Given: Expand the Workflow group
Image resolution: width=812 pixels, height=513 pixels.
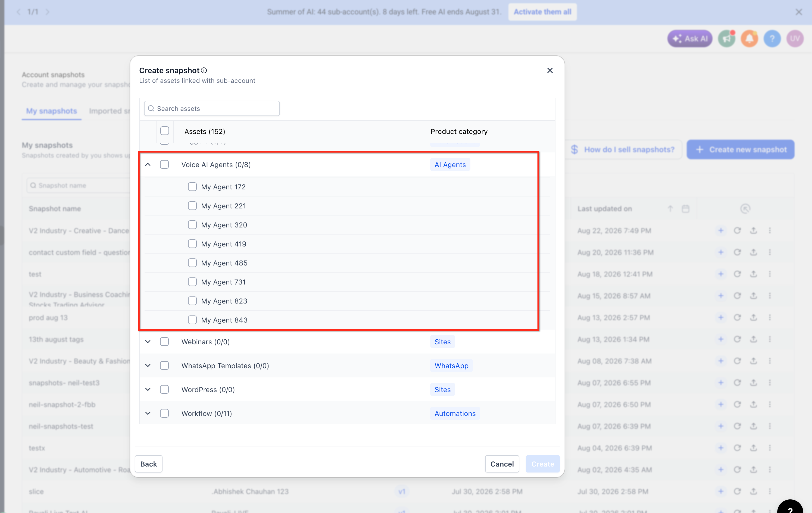Looking at the screenshot, I should click(148, 413).
